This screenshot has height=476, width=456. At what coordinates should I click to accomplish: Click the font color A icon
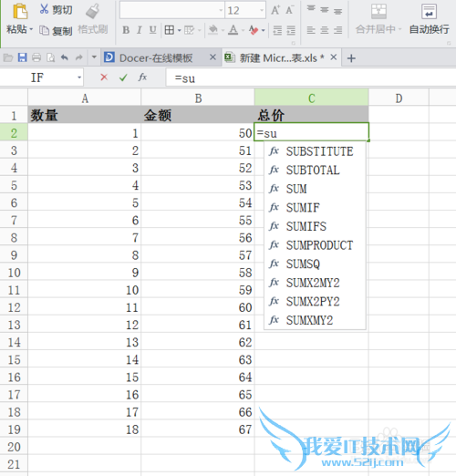click(x=233, y=30)
